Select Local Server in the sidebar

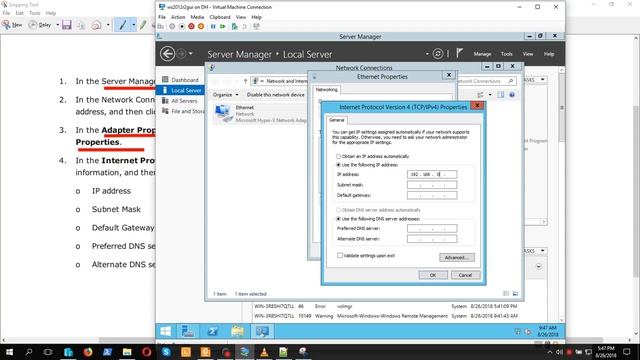pos(180,90)
